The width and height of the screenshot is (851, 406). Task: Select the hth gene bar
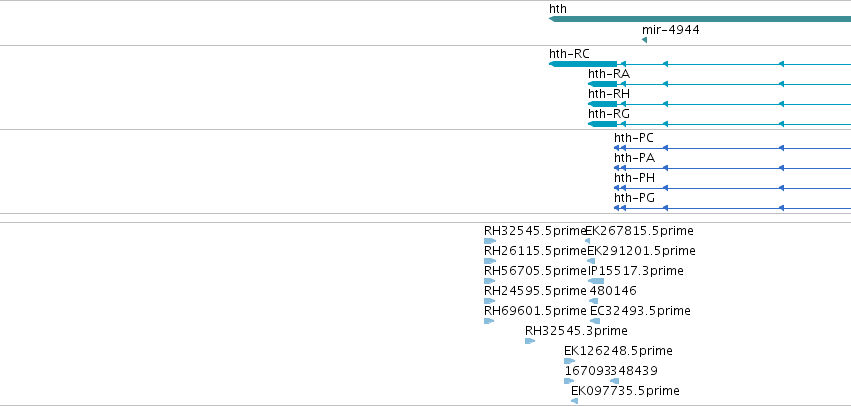point(700,19)
